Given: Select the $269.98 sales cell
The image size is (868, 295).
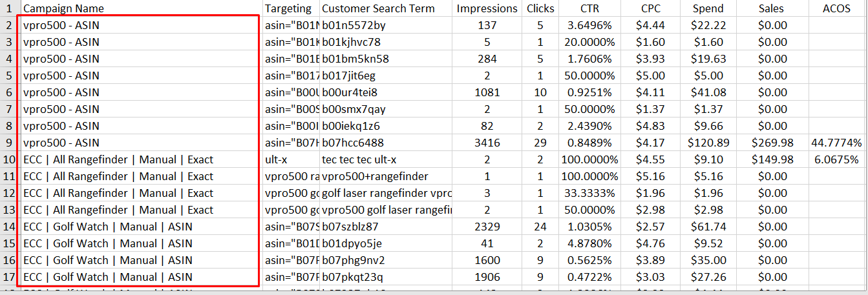Looking at the screenshot, I should click(772, 143).
